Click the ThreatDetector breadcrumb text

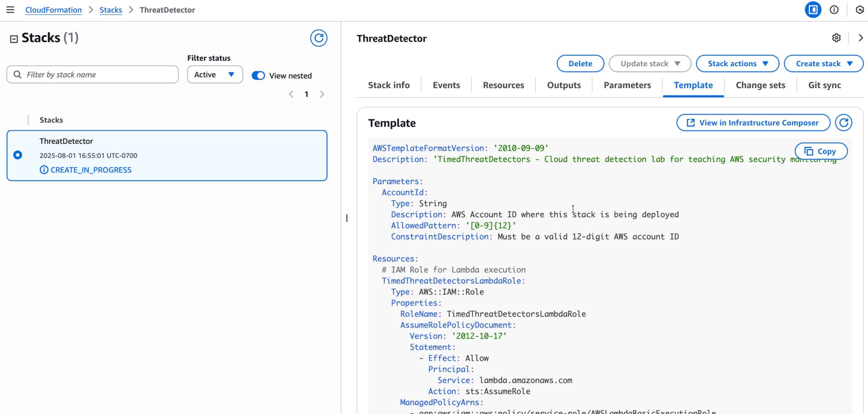click(167, 9)
